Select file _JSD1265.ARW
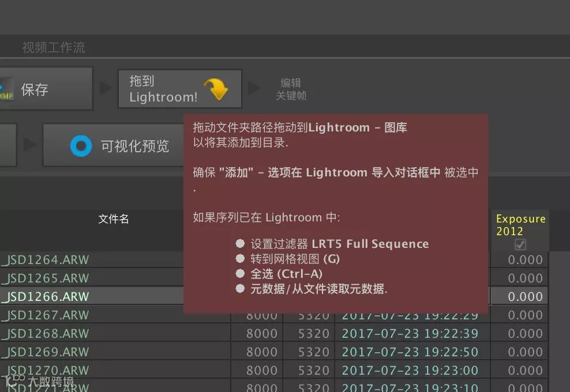The width and height of the screenshot is (570, 392). tap(45, 278)
